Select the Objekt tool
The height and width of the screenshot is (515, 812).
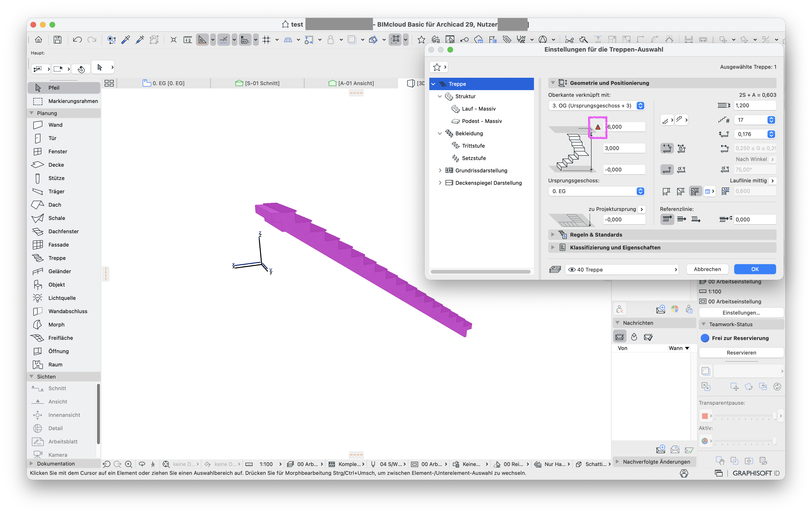click(64, 285)
